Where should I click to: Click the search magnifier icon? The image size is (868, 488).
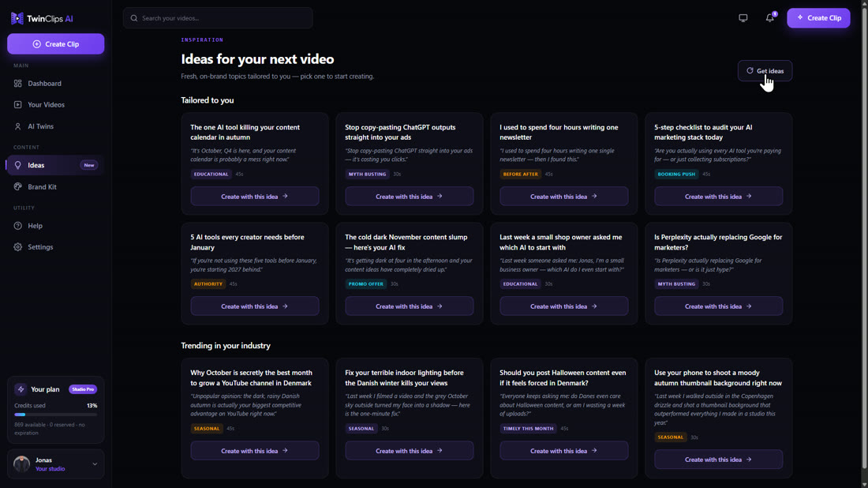[x=134, y=18]
